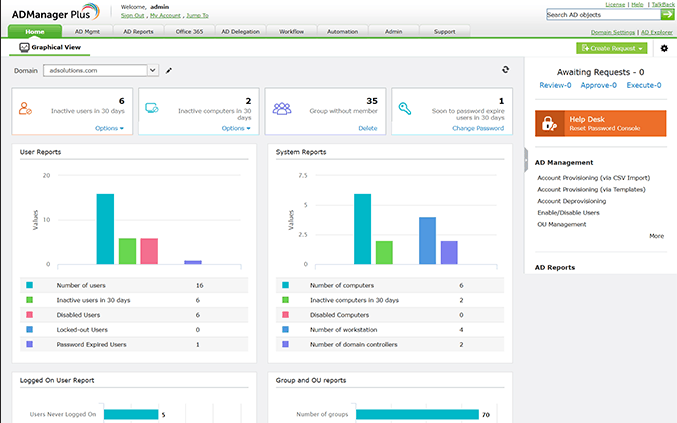
Task: Open the Admin tab
Action: pyautogui.click(x=393, y=32)
